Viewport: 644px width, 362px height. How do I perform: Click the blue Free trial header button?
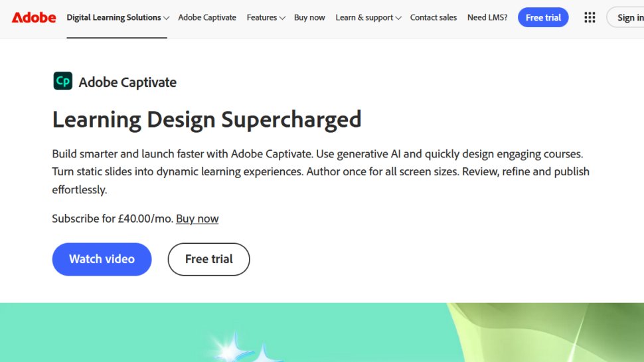(543, 18)
